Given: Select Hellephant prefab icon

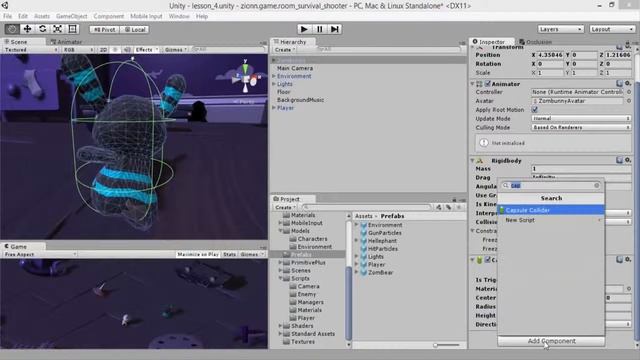Looking at the screenshot, I should coord(364,241).
